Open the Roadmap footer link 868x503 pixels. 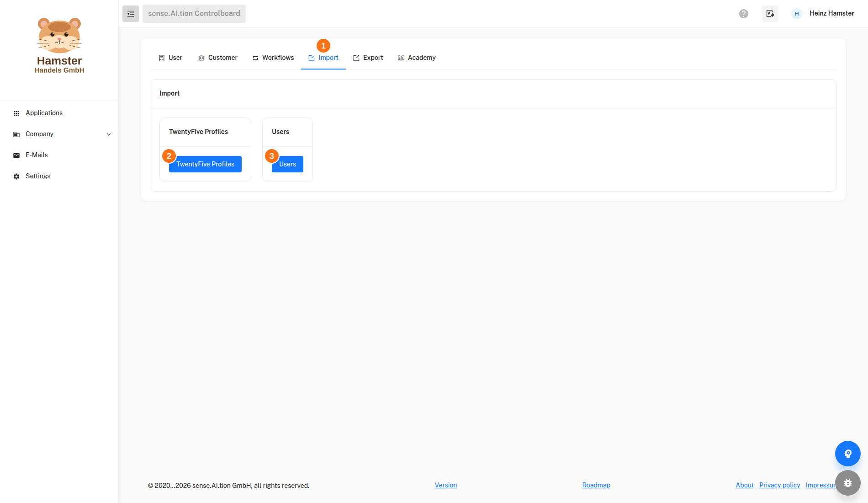tap(596, 485)
